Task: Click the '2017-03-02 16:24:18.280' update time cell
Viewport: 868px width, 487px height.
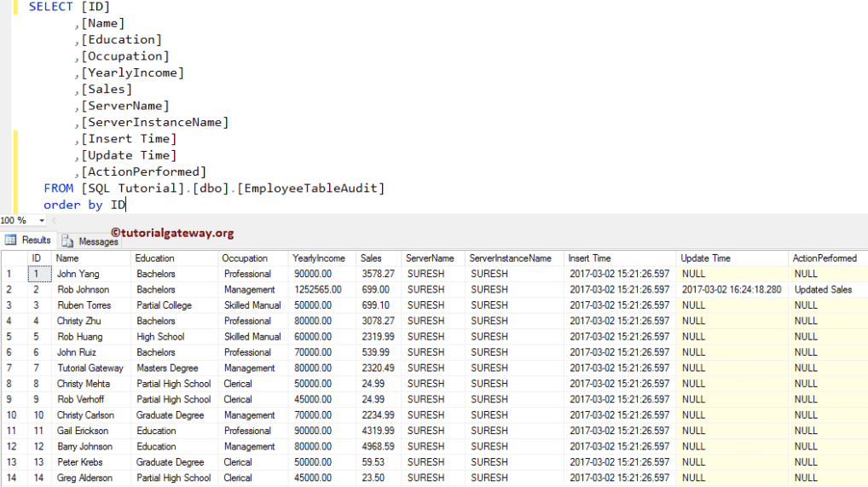Action: pos(732,289)
